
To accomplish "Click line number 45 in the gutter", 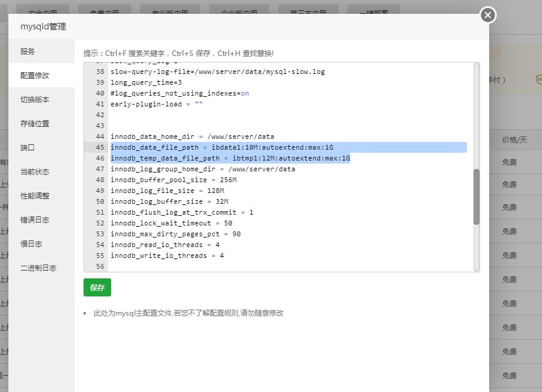I will 99,147.
